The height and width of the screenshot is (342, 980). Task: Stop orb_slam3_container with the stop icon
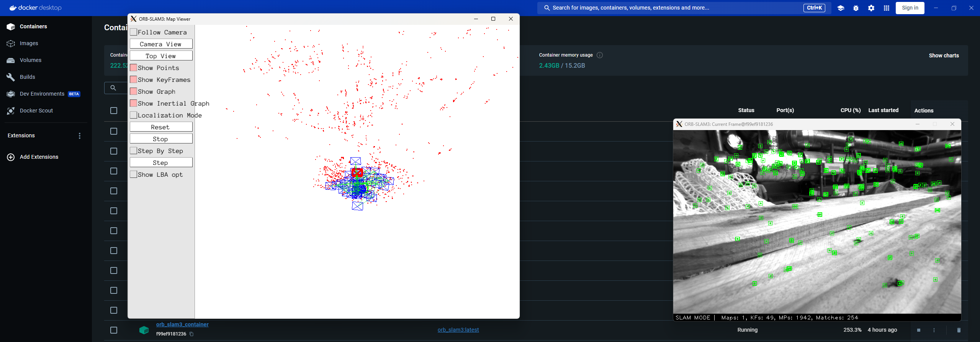click(x=919, y=330)
